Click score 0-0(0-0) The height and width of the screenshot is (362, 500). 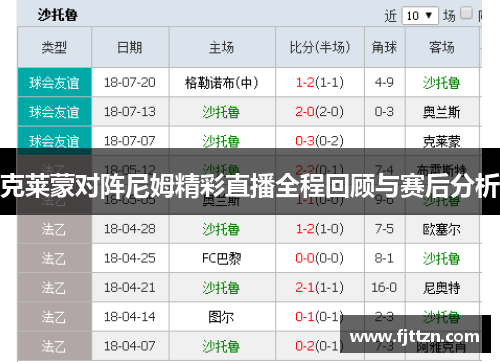pyautogui.click(x=320, y=258)
